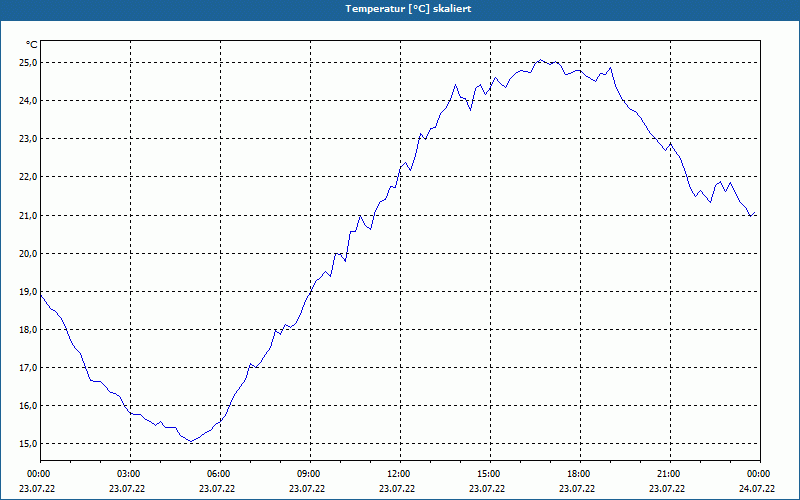
Task: Click the 03:00 time label
Action: tap(130, 474)
